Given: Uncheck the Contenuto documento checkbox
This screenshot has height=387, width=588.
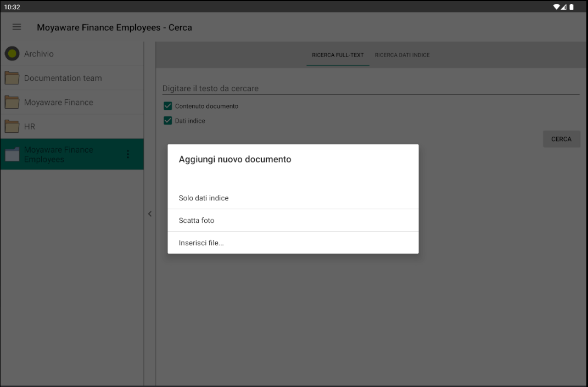Looking at the screenshot, I should coord(167,105).
